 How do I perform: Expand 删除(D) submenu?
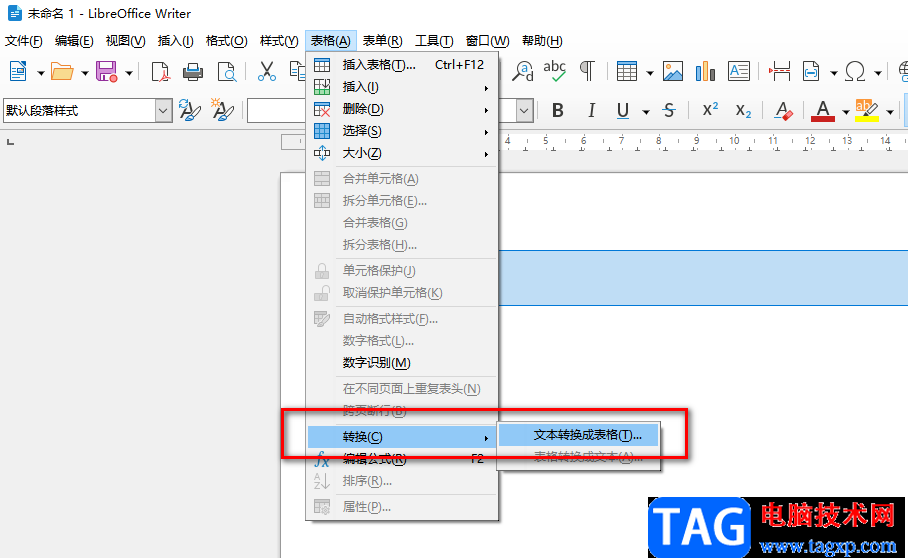[402, 109]
